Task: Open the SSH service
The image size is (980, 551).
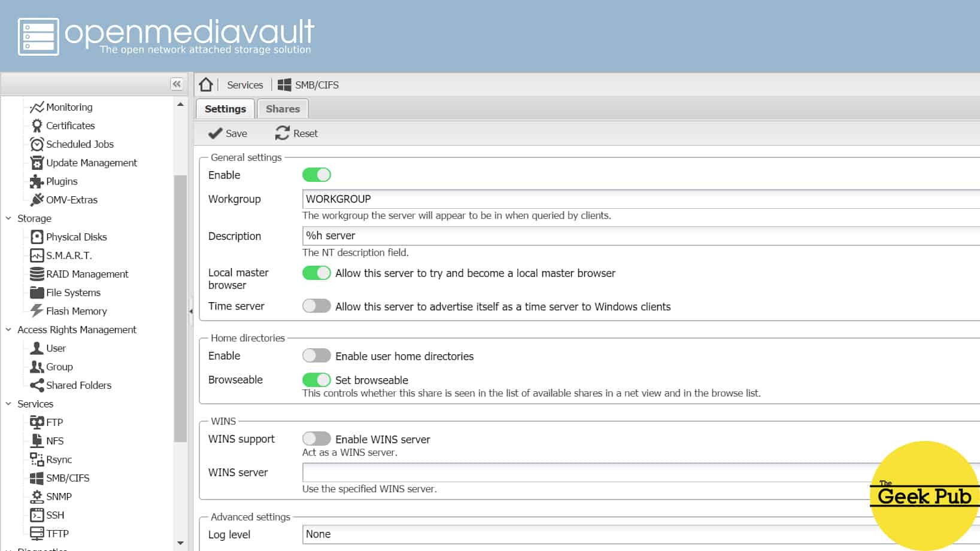Action: 47,515
